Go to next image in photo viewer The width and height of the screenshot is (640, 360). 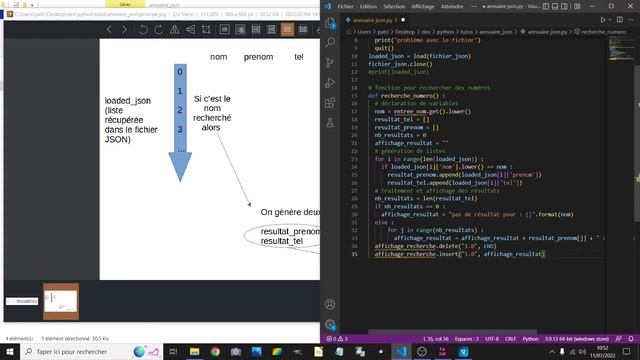click(x=124, y=29)
